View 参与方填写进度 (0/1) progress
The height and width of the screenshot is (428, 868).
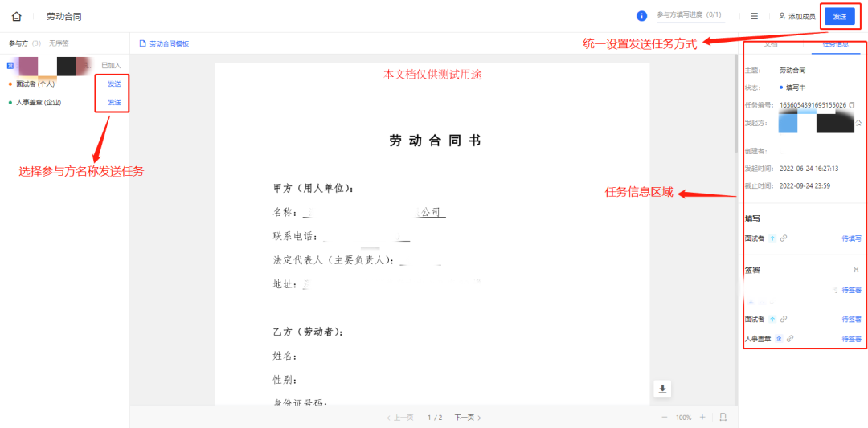[690, 15]
